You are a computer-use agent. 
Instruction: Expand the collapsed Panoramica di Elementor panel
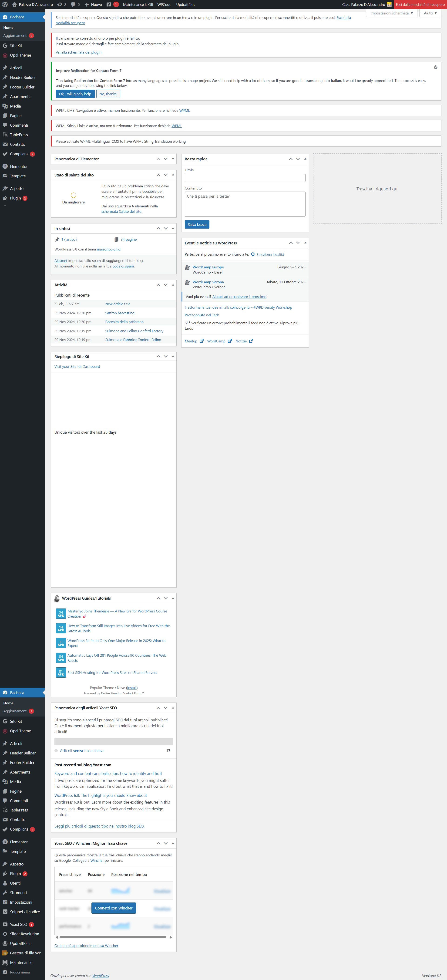tap(173, 159)
